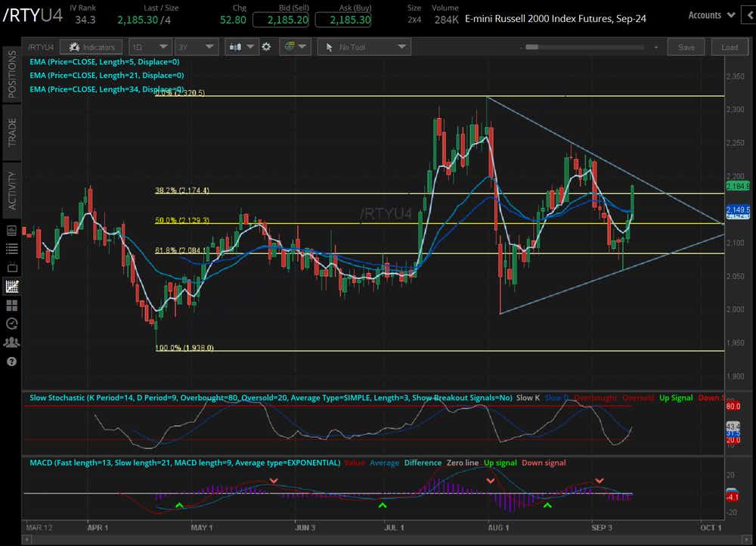Click the Load button
This screenshot has height=546, width=756.
coord(730,47)
